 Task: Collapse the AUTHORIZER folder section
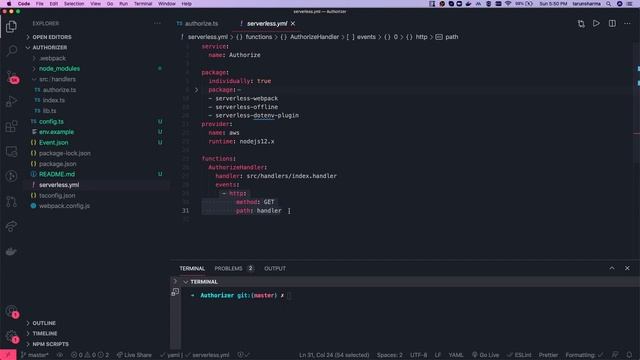point(50,47)
